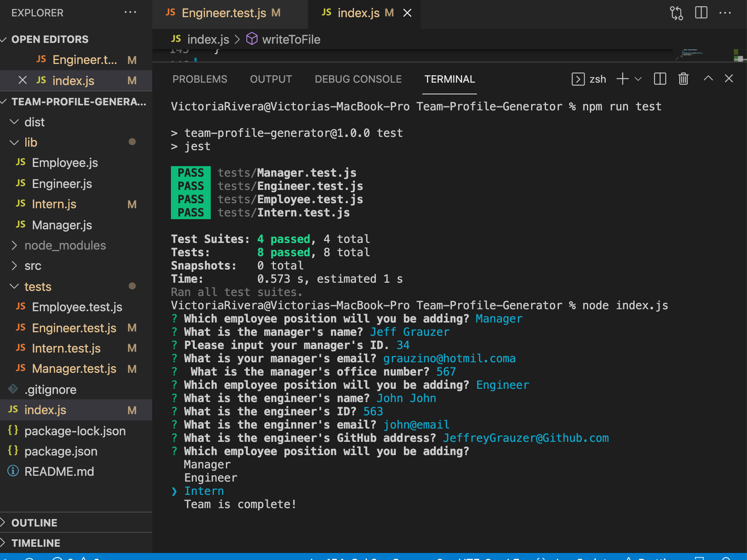The width and height of the screenshot is (747, 560).
Task: Open the terminal profile dropdown arrow next to plus
Action: [x=638, y=79]
